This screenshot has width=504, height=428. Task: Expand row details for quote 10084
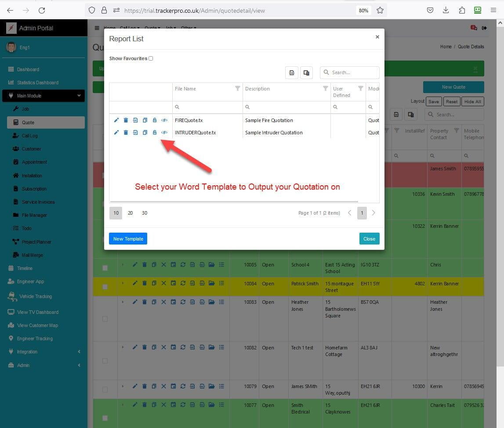click(x=123, y=283)
